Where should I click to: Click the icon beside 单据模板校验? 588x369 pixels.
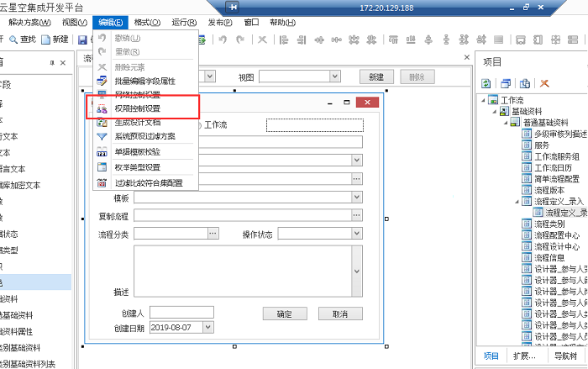[x=102, y=151]
